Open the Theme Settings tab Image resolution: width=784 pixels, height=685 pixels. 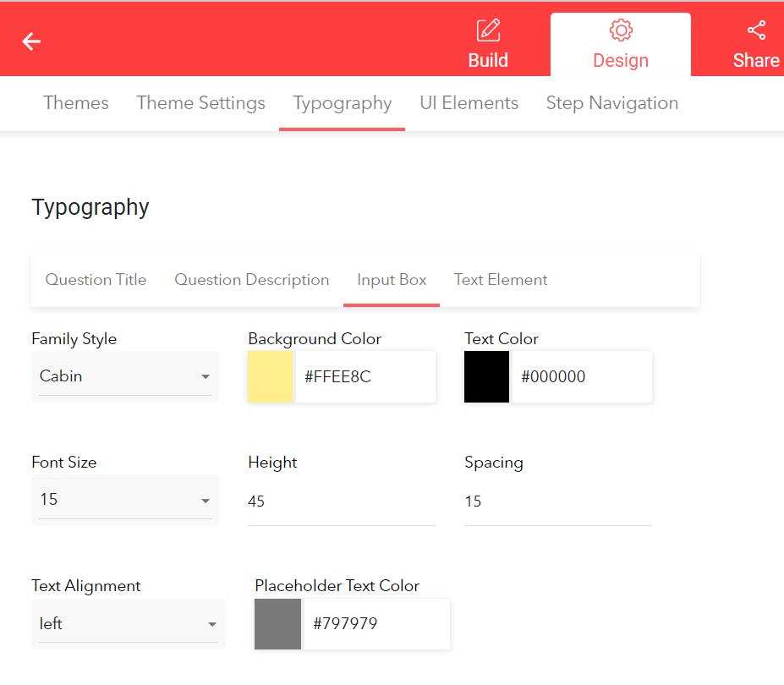[x=200, y=103]
